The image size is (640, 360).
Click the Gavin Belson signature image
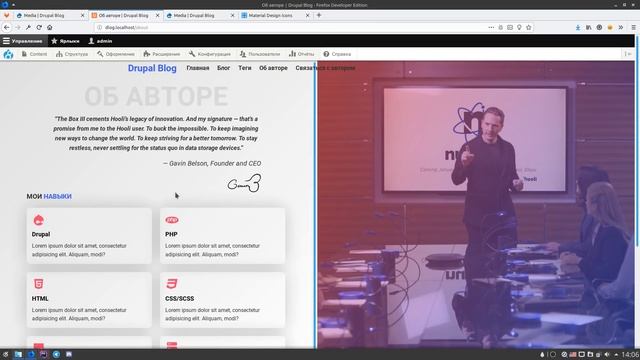point(244,183)
